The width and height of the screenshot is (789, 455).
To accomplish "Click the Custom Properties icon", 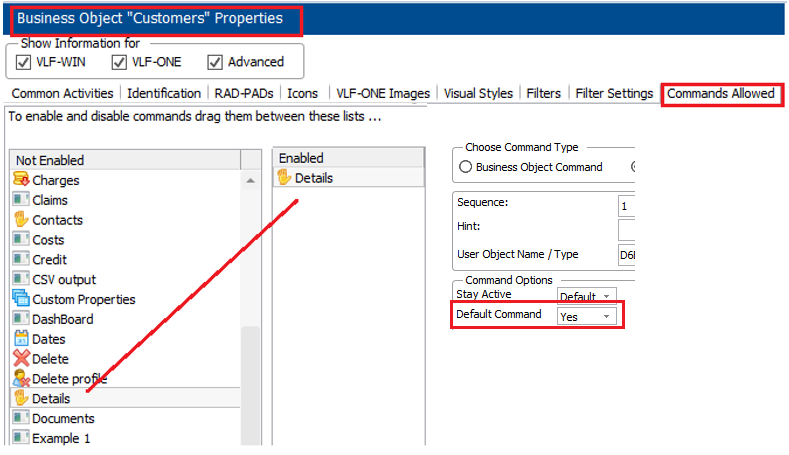I will (20, 299).
